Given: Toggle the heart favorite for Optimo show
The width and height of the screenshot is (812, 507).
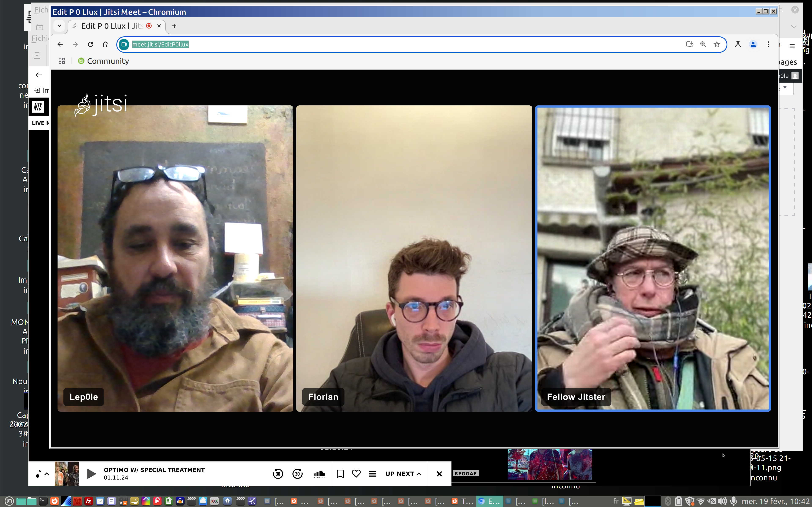Looking at the screenshot, I should coord(356,473).
